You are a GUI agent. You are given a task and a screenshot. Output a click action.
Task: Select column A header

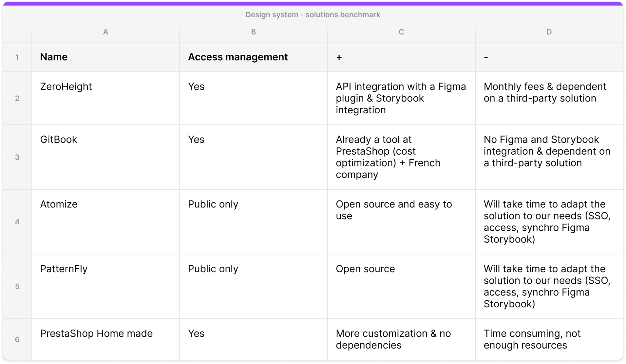click(106, 32)
